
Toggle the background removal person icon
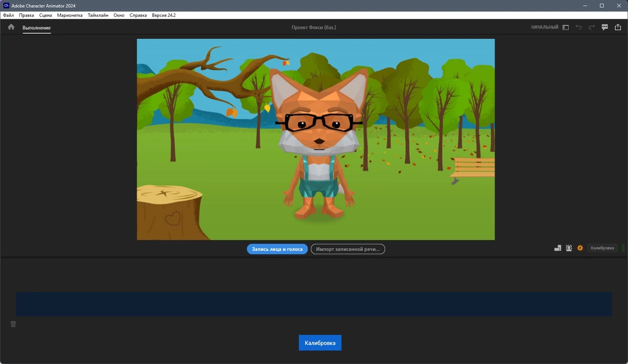pyautogui.click(x=569, y=248)
